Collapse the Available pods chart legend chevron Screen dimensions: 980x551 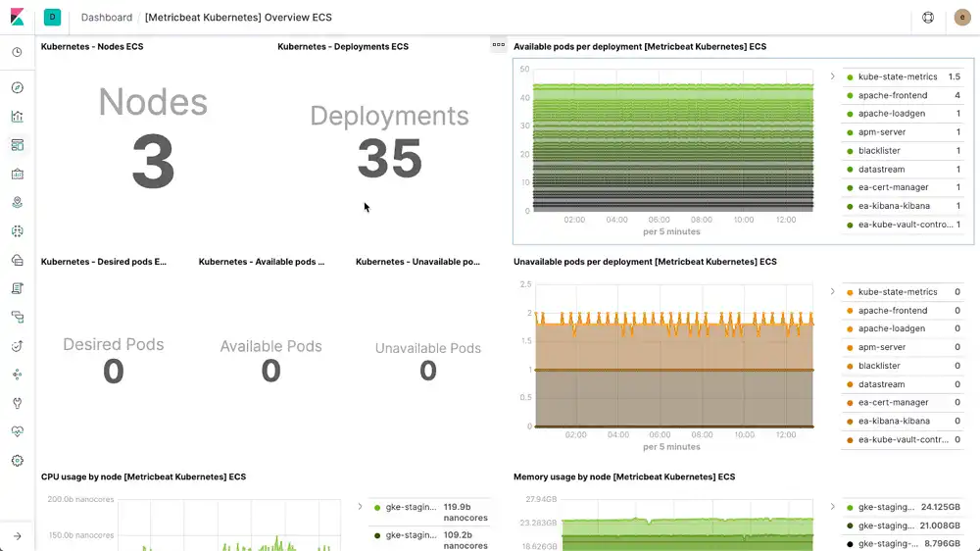[832, 76]
